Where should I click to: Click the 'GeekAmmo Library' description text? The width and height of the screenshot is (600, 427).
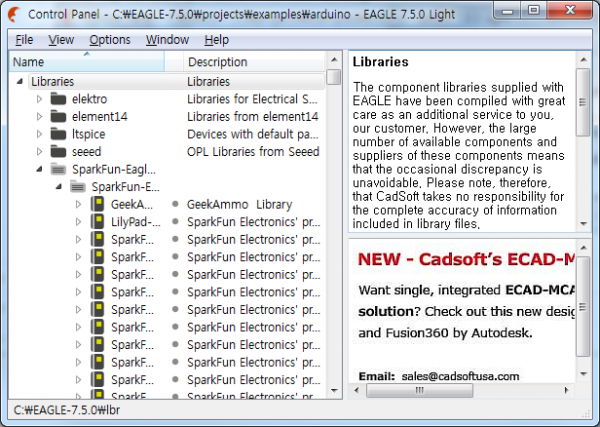(x=240, y=204)
